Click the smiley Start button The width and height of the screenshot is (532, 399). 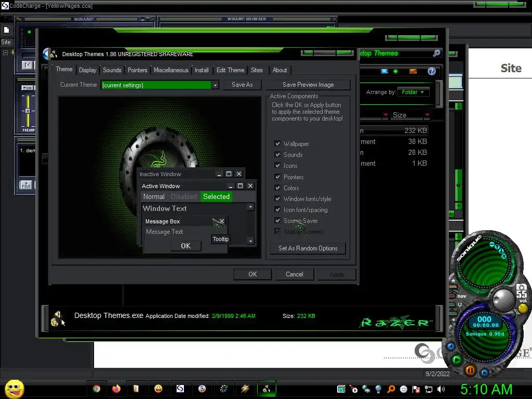click(x=14, y=389)
